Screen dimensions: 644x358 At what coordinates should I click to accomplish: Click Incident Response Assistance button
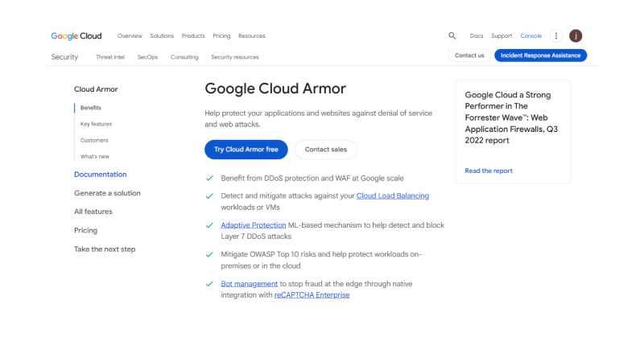540,56
